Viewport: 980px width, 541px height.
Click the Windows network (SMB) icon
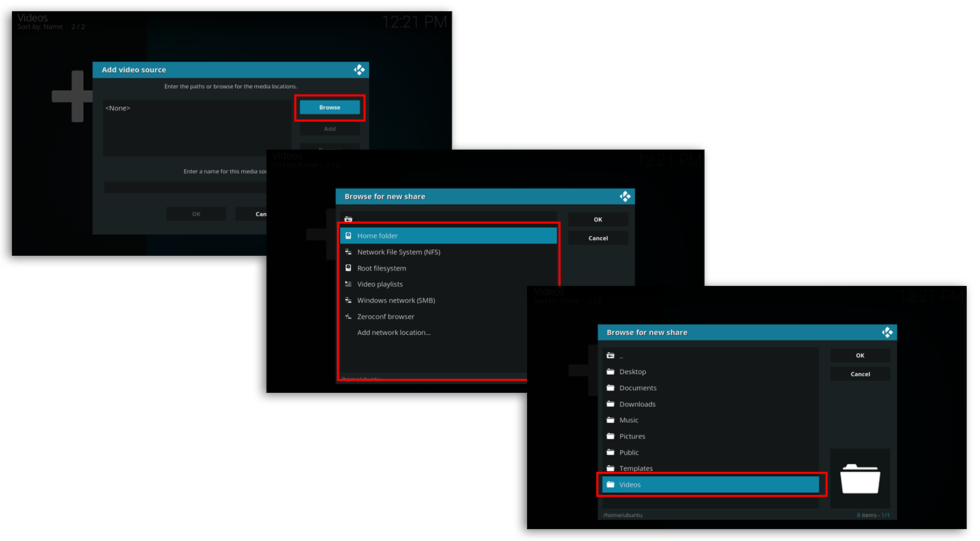(x=349, y=300)
